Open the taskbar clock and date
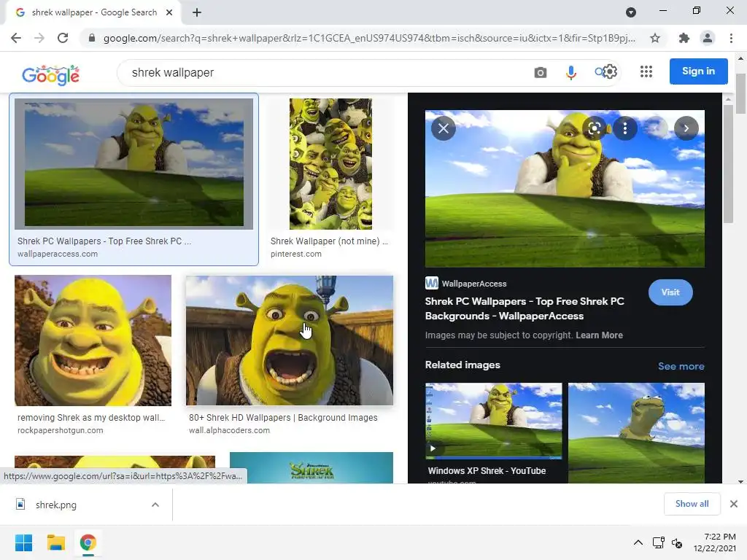Screen dimensions: 747x560 pyautogui.click(x=715, y=542)
